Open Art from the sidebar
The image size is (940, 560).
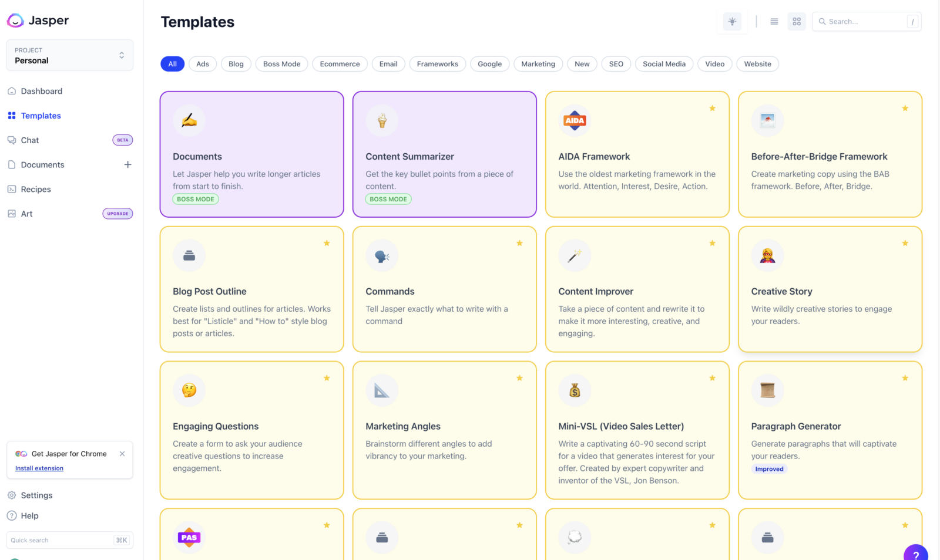coord(26,214)
